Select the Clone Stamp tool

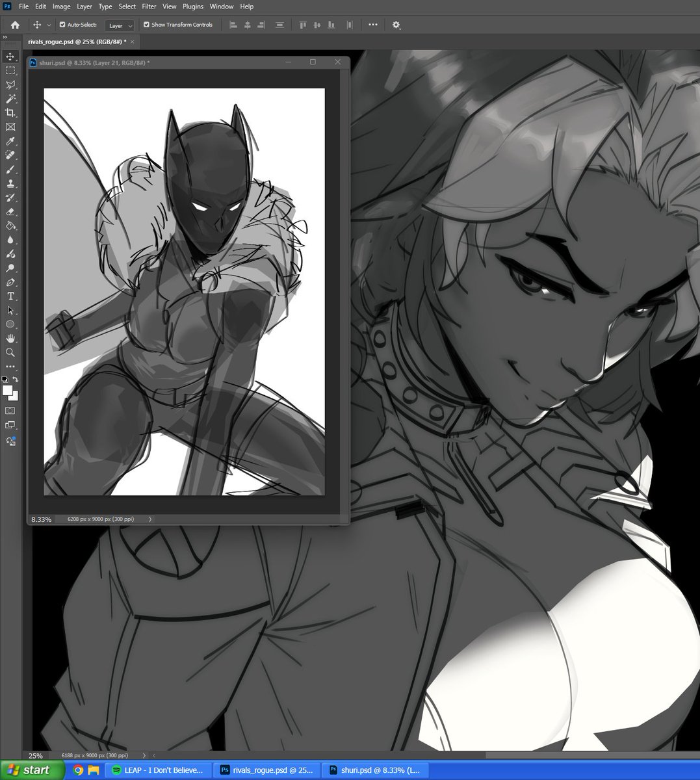click(10, 184)
